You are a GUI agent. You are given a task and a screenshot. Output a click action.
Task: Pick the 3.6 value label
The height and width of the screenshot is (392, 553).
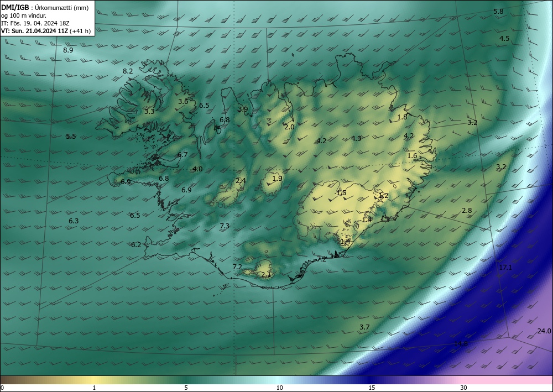(x=183, y=102)
